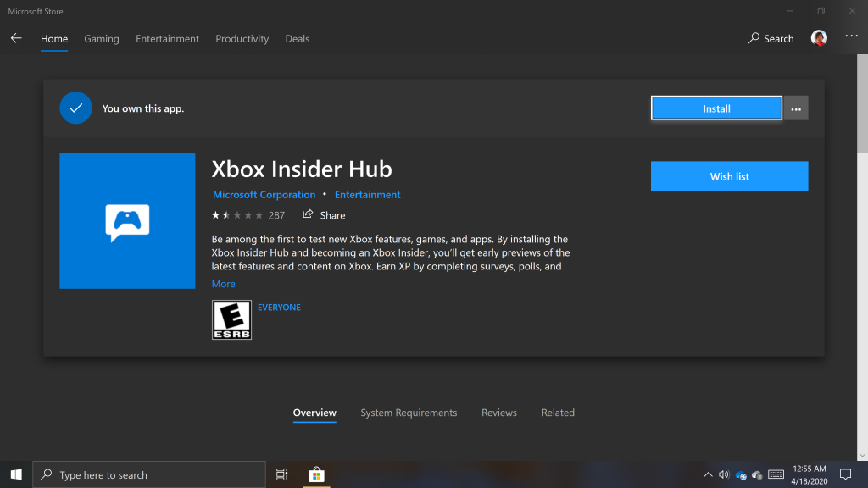Add the app to Wish list

click(x=729, y=176)
